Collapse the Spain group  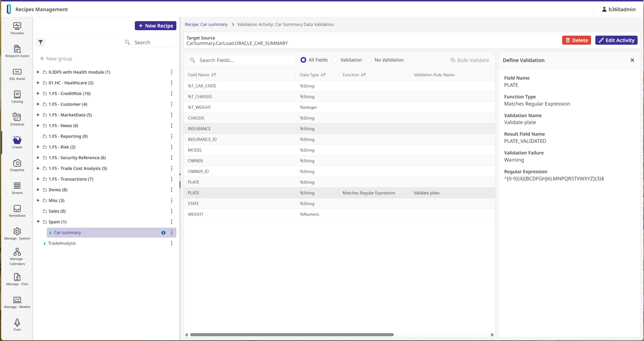[x=38, y=222]
